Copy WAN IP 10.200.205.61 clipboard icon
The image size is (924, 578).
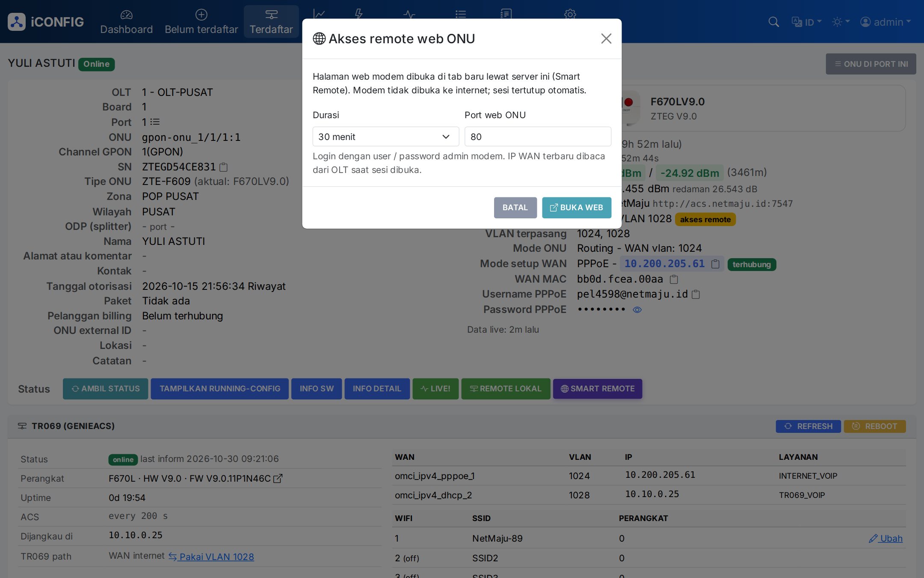pos(715,264)
